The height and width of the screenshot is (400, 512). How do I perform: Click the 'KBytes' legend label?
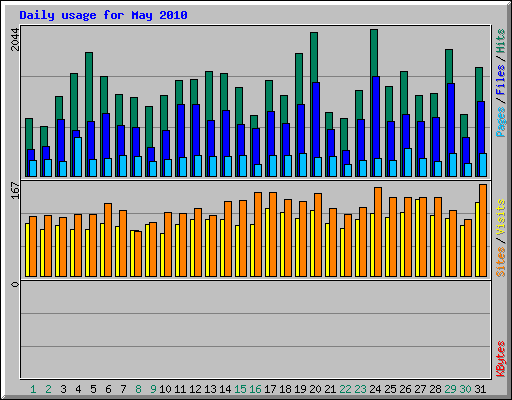pyautogui.click(x=501, y=359)
